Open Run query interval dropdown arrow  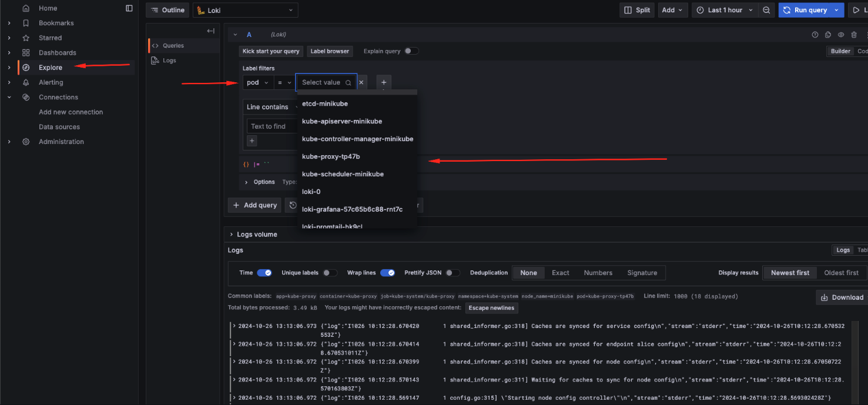tap(837, 10)
